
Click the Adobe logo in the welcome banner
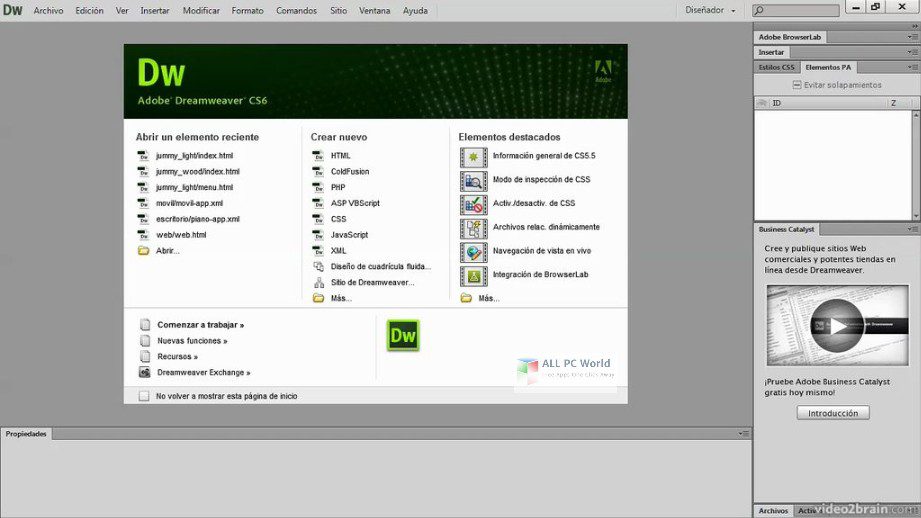(603, 70)
